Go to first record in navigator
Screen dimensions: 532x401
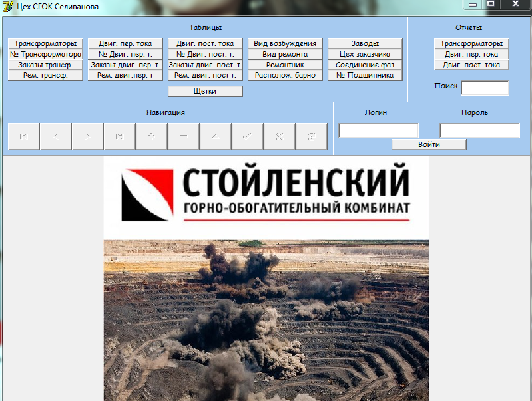(x=24, y=136)
